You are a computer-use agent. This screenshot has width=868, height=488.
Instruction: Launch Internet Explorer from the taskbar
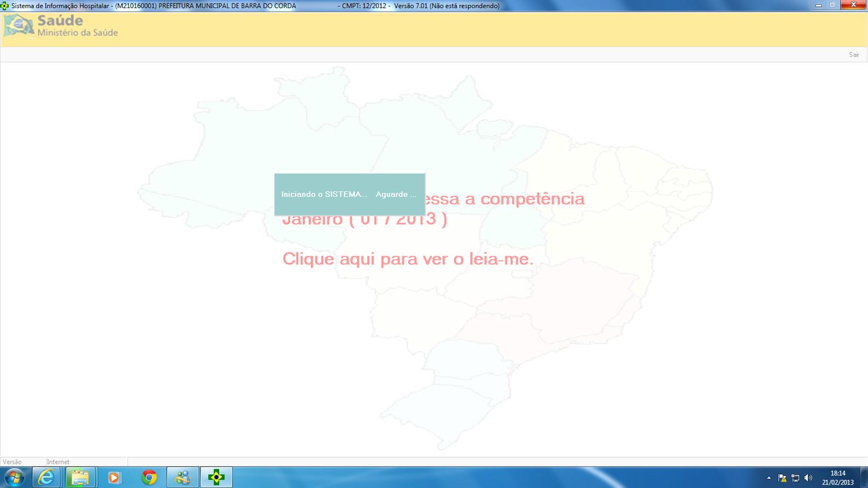click(x=47, y=478)
